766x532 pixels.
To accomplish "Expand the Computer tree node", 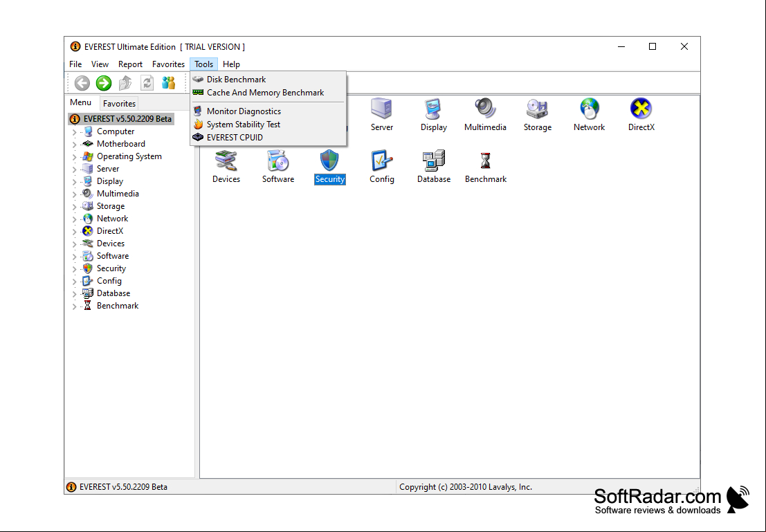I will click(x=74, y=132).
